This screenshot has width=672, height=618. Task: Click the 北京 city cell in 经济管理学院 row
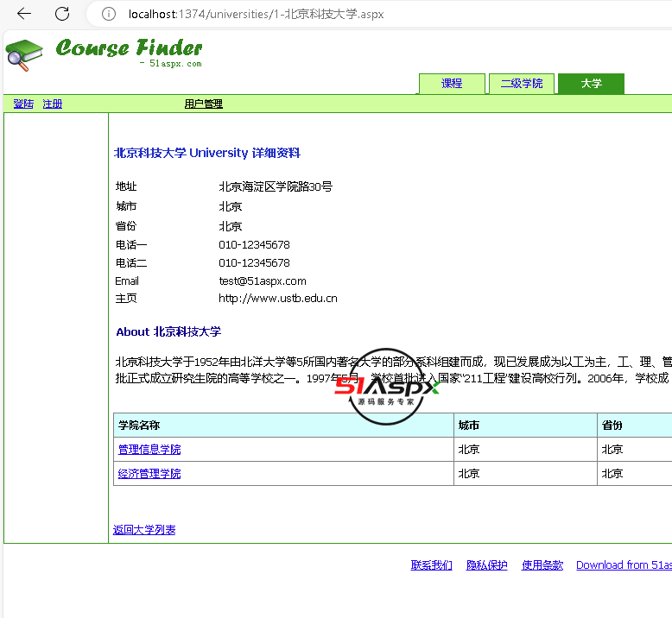pyautogui.click(x=525, y=473)
